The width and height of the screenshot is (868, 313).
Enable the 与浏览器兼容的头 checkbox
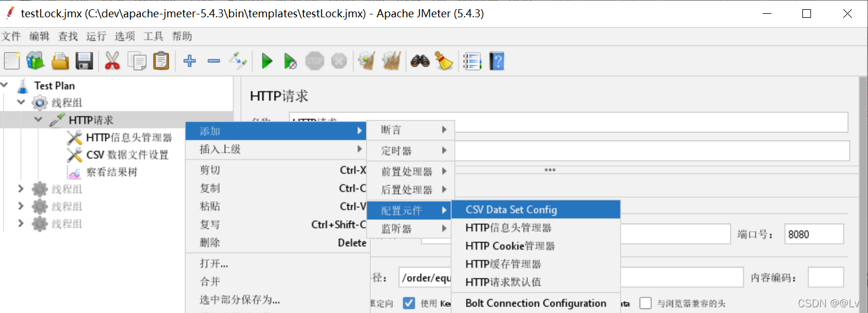[x=646, y=303]
